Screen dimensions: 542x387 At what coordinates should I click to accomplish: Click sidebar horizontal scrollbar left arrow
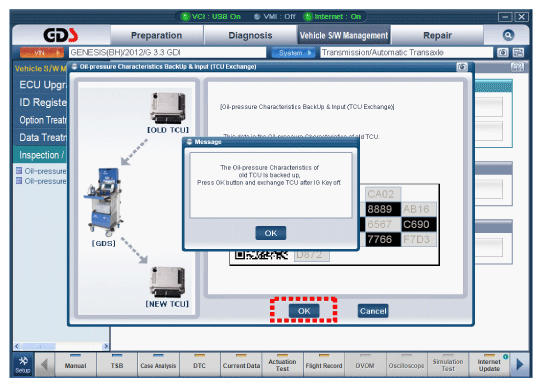pyautogui.click(x=17, y=346)
